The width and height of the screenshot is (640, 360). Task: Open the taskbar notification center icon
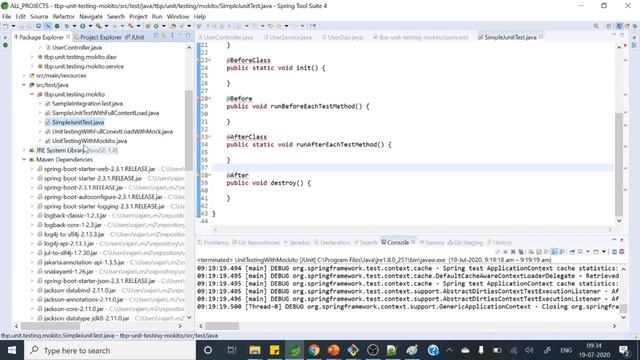coord(624,350)
